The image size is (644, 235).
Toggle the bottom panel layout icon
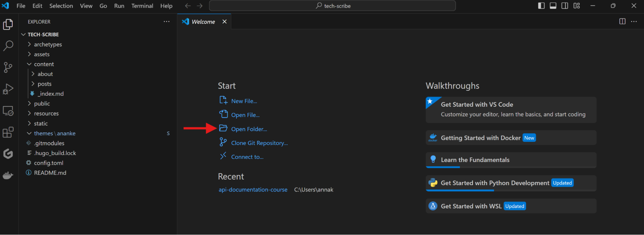[x=553, y=6]
